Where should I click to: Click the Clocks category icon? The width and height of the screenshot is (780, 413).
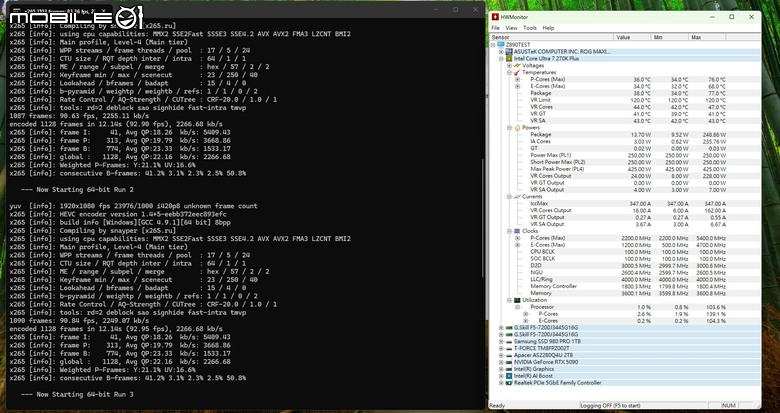[x=517, y=231]
